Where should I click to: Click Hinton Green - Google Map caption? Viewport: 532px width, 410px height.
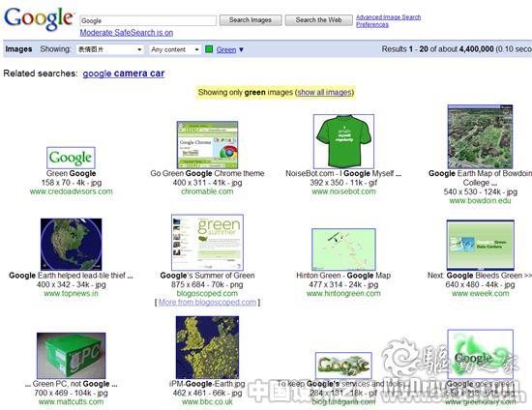(343, 276)
